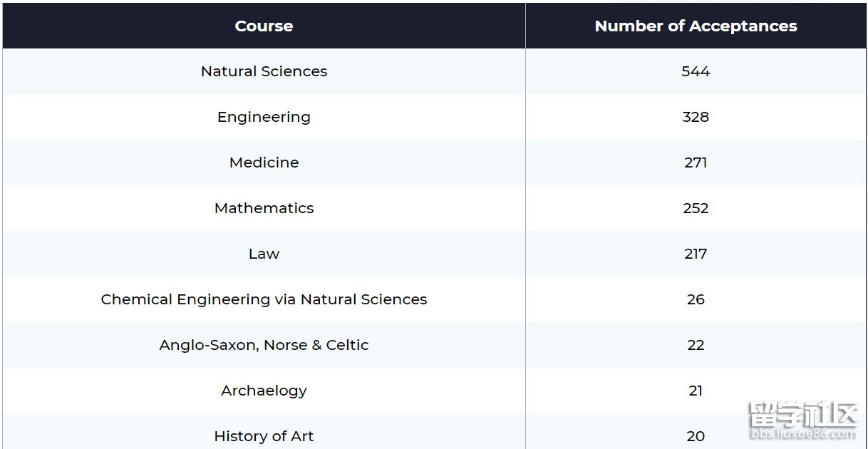Select the 26 acceptances value
Viewport: 868px width, 449px height.
coord(696,299)
